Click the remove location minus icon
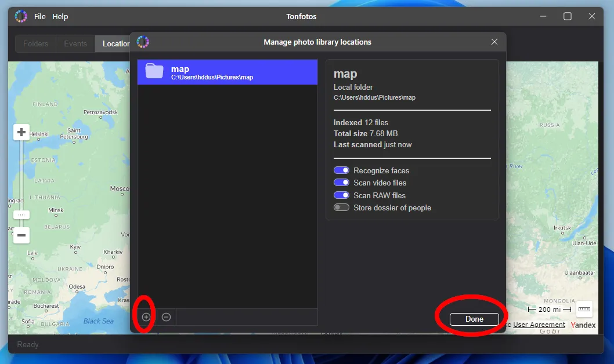This screenshot has width=614, height=364. 166,317
